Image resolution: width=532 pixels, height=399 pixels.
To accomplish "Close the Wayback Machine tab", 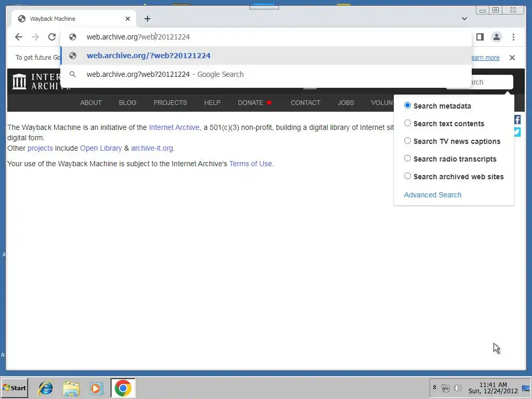I will [128, 19].
